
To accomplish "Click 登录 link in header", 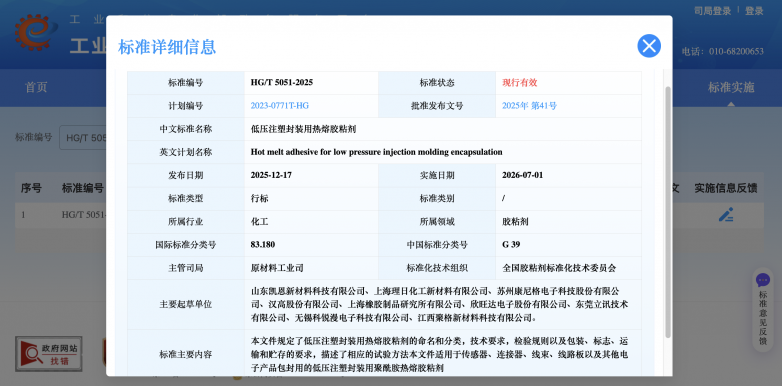I will [754, 11].
